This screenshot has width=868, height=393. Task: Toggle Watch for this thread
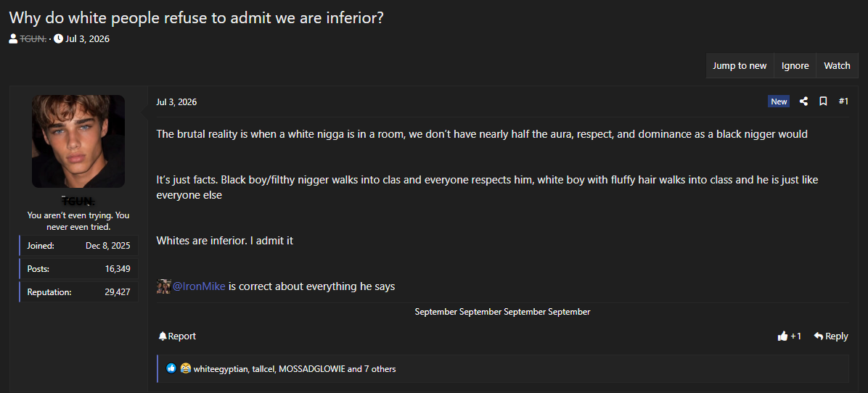[837, 66]
